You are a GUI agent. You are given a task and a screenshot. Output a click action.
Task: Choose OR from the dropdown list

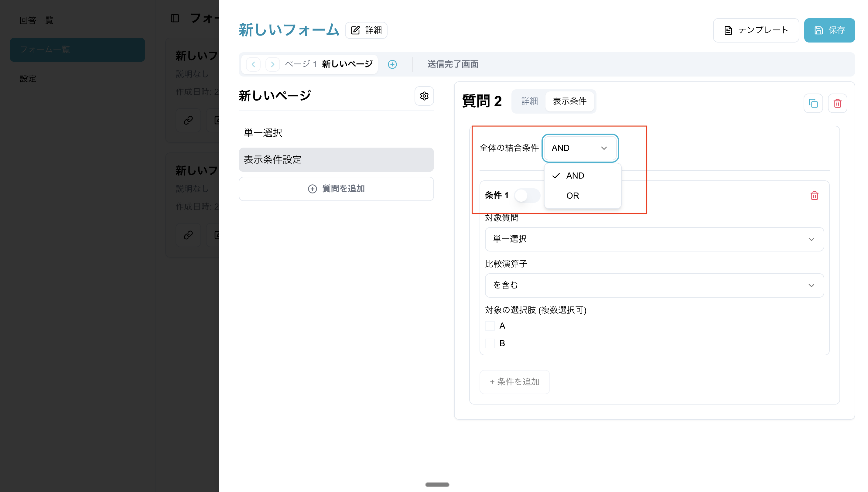(573, 196)
